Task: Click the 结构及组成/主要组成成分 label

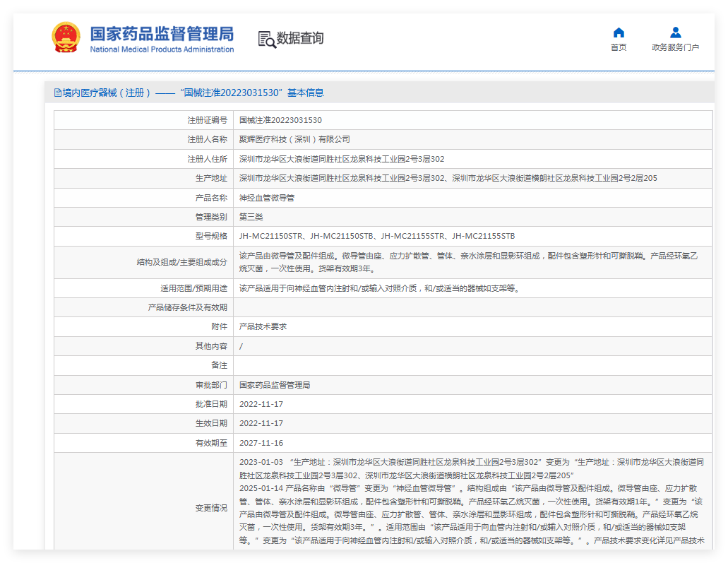Action: (182, 263)
